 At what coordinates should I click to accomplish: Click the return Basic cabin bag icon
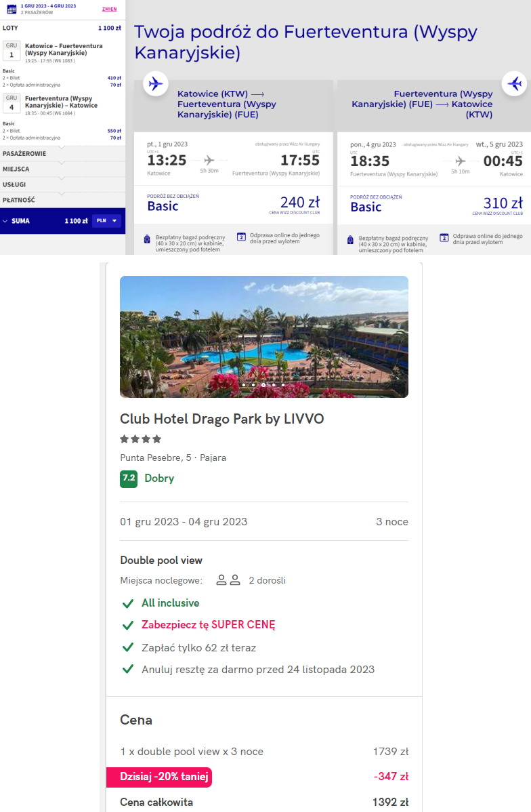coord(350,240)
